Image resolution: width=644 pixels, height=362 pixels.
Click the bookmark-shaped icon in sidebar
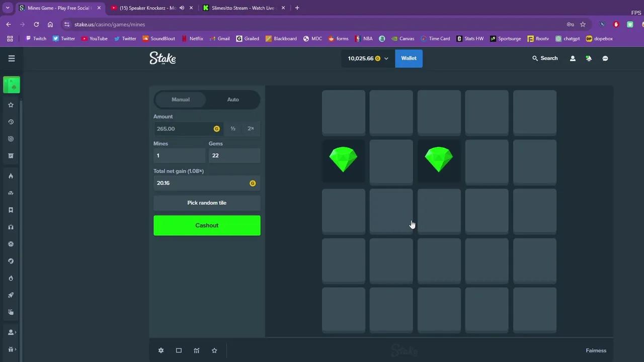pos(11,210)
